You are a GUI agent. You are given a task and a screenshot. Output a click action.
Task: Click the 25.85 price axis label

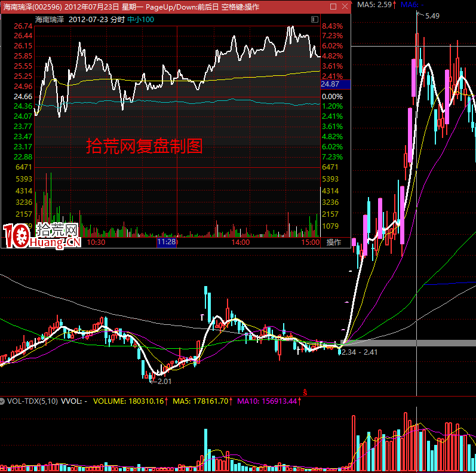pyautogui.click(x=23, y=56)
